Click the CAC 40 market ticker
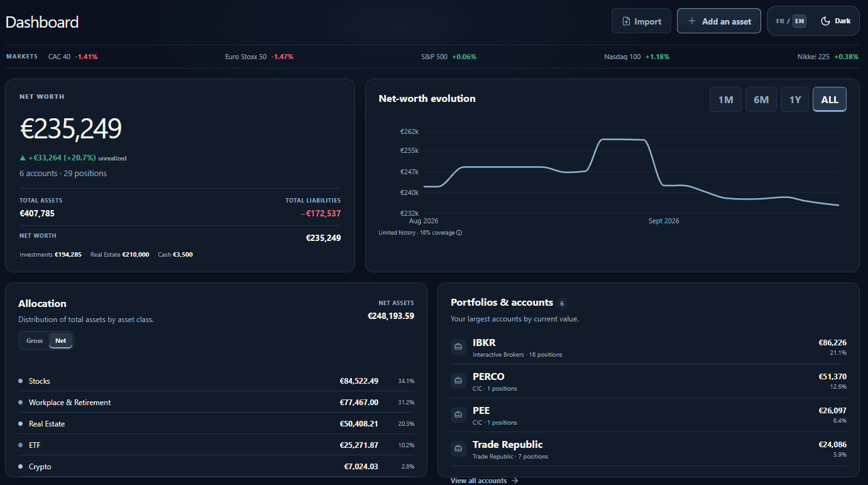The height and width of the screenshot is (485, 868). 73,57
